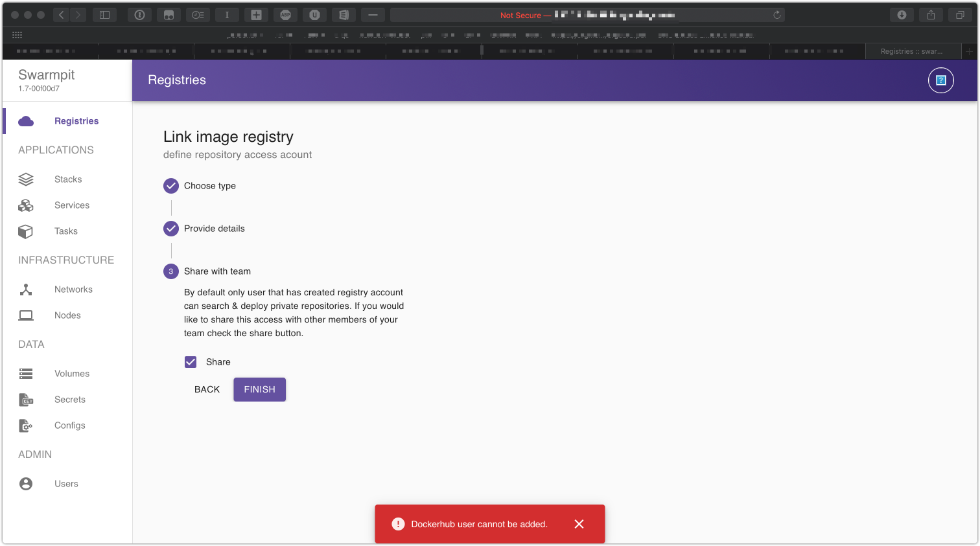Select the Stacks sidebar icon

click(x=26, y=179)
